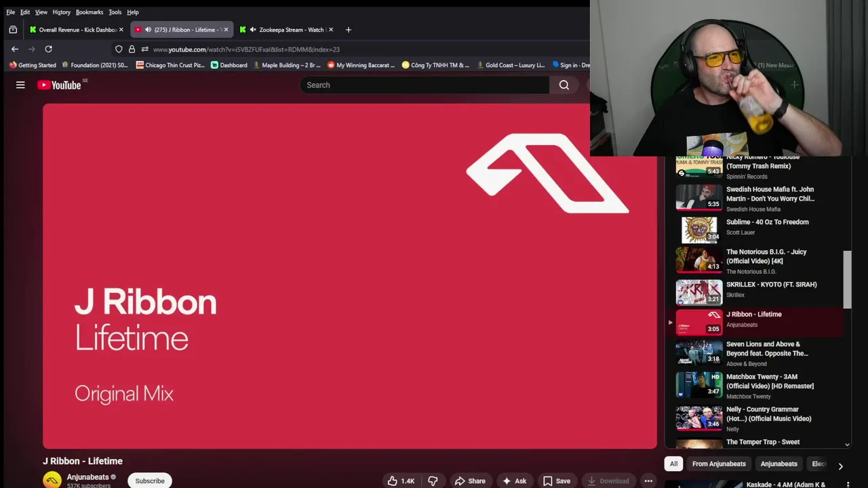The width and height of the screenshot is (868, 488).
Task: View site security padlock info
Action: point(132,49)
